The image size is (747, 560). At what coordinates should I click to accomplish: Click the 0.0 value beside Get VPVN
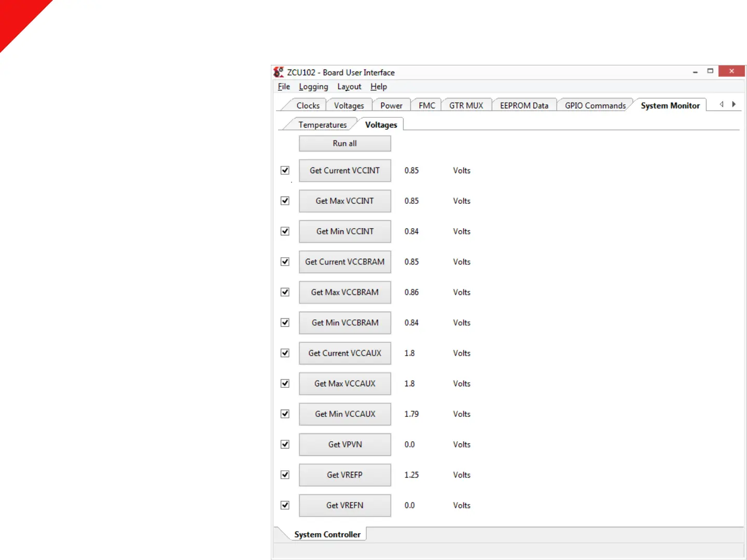[x=409, y=444]
